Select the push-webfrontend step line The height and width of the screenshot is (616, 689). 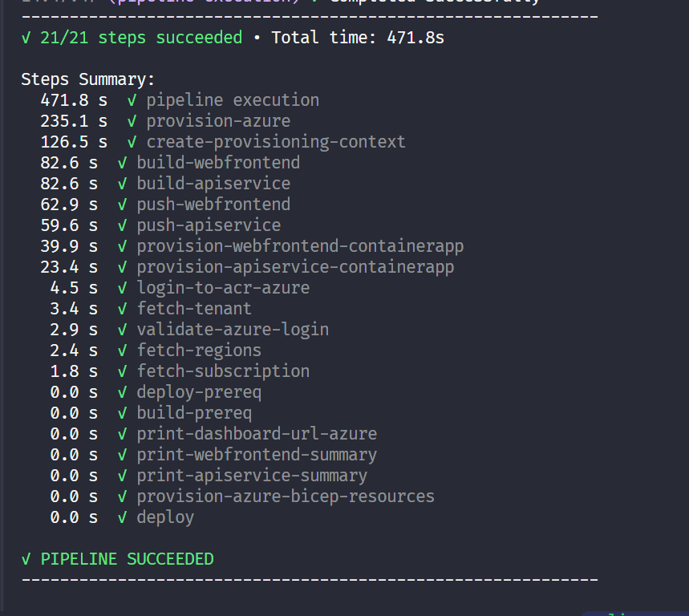[x=213, y=205]
